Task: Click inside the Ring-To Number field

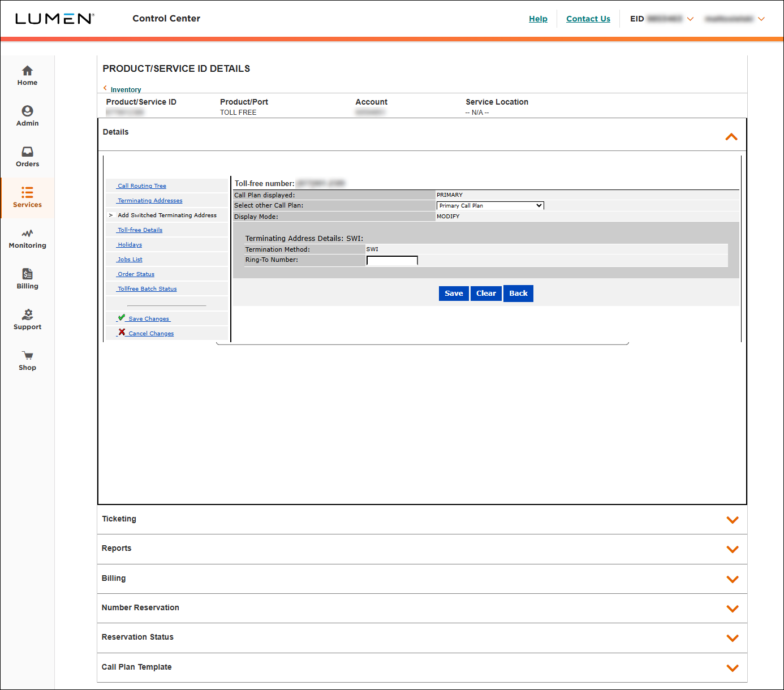Action: (x=392, y=260)
